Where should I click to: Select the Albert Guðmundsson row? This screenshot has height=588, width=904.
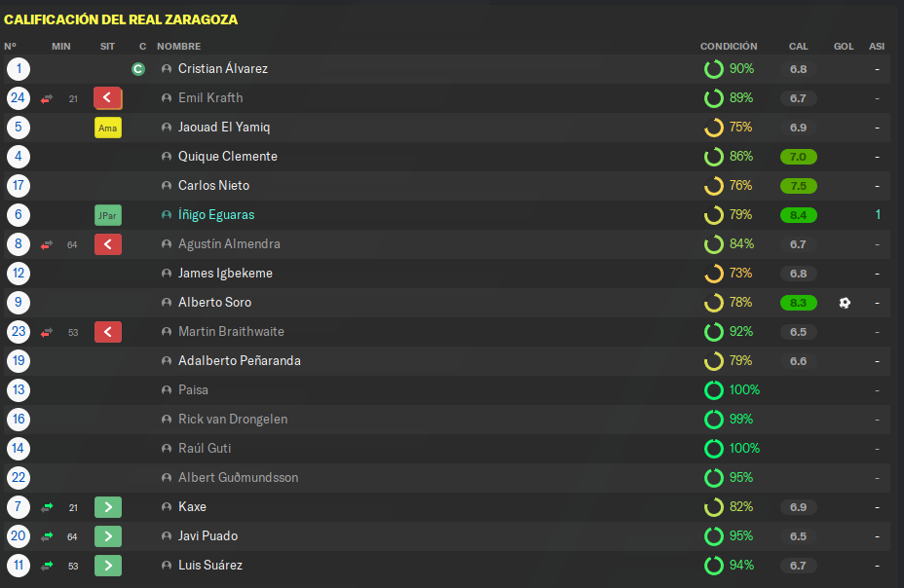(447, 478)
